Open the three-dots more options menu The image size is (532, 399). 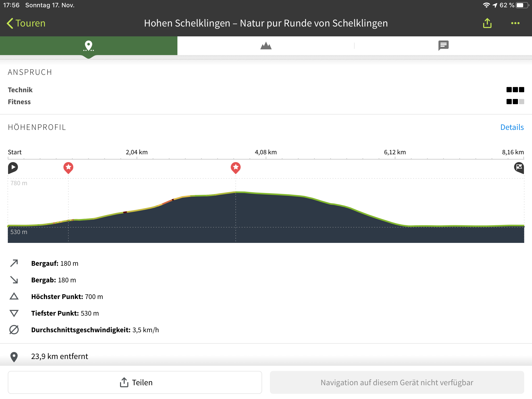click(515, 23)
